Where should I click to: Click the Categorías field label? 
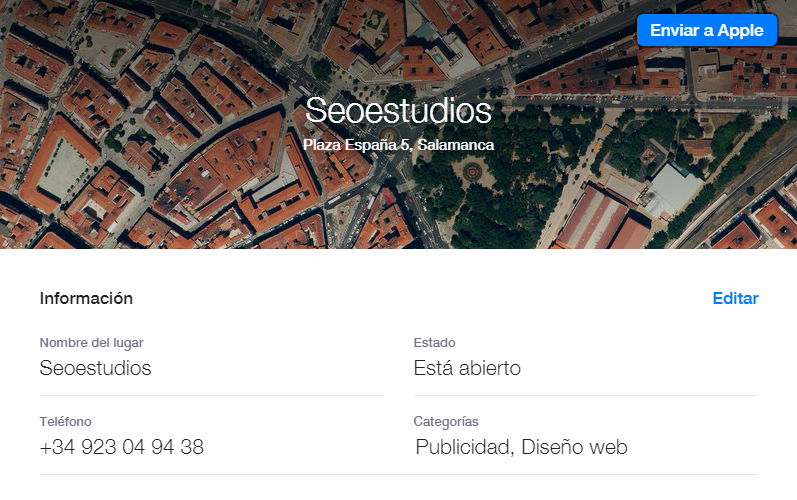[x=446, y=422]
